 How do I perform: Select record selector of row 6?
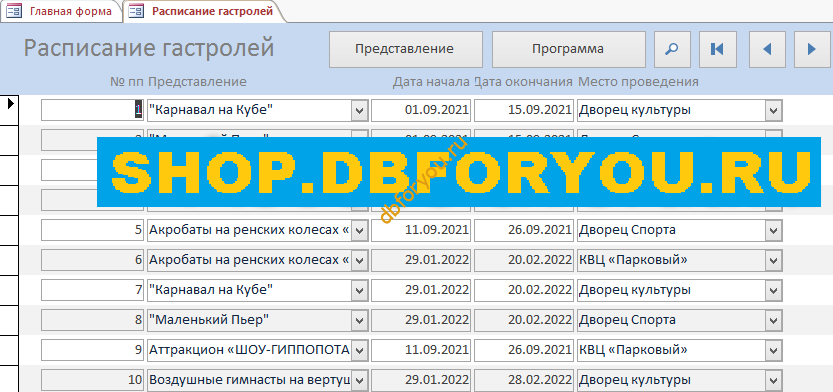(9, 260)
